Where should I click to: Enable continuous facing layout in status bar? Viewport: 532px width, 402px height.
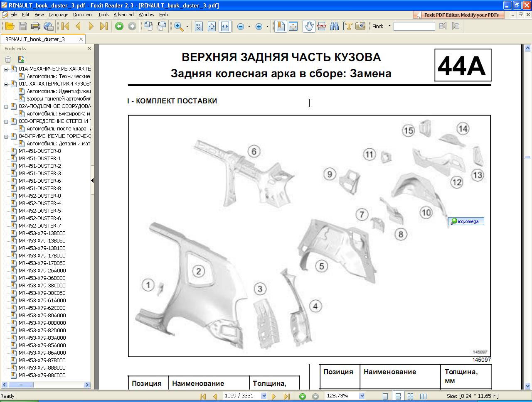(411, 396)
